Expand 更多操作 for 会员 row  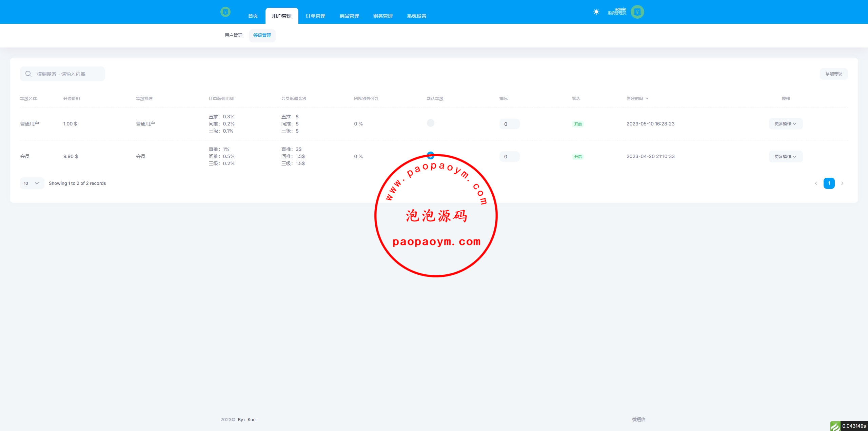pos(785,156)
